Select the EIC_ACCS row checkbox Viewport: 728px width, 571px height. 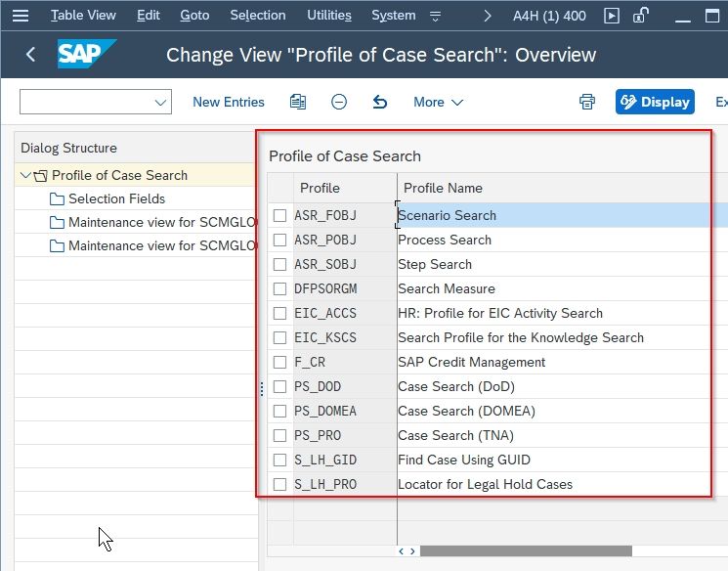click(279, 314)
